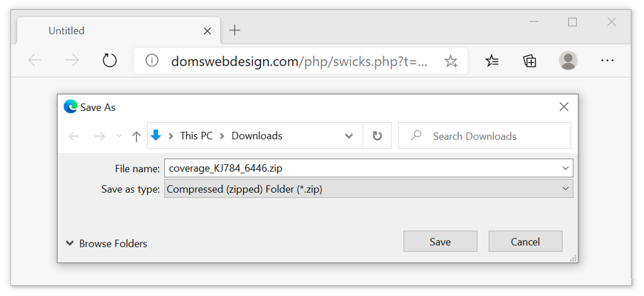Open the File name dropdown arrow

(x=566, y=168)
